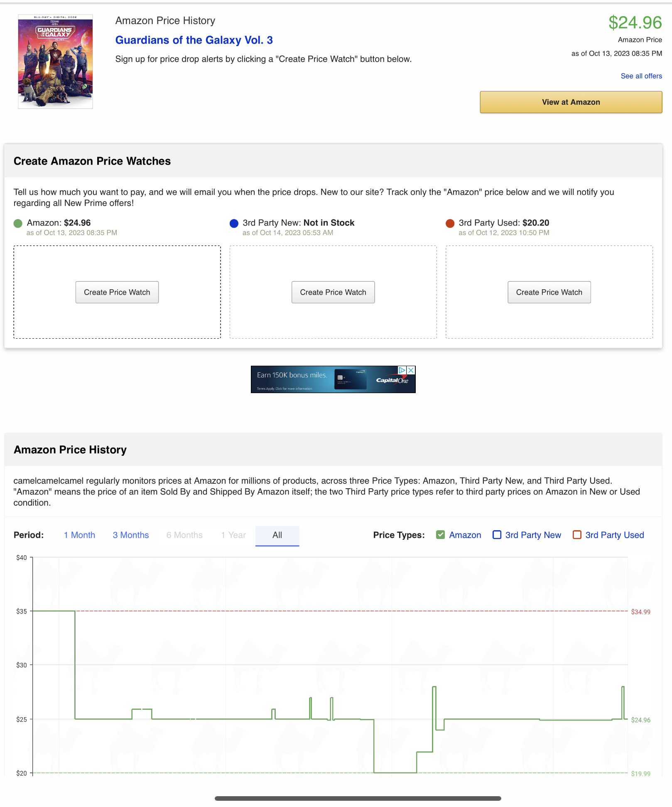Enable the 3rd Party New checkbox
The image size is (672, 807).
pyautogui.click(x=497, y=535)
